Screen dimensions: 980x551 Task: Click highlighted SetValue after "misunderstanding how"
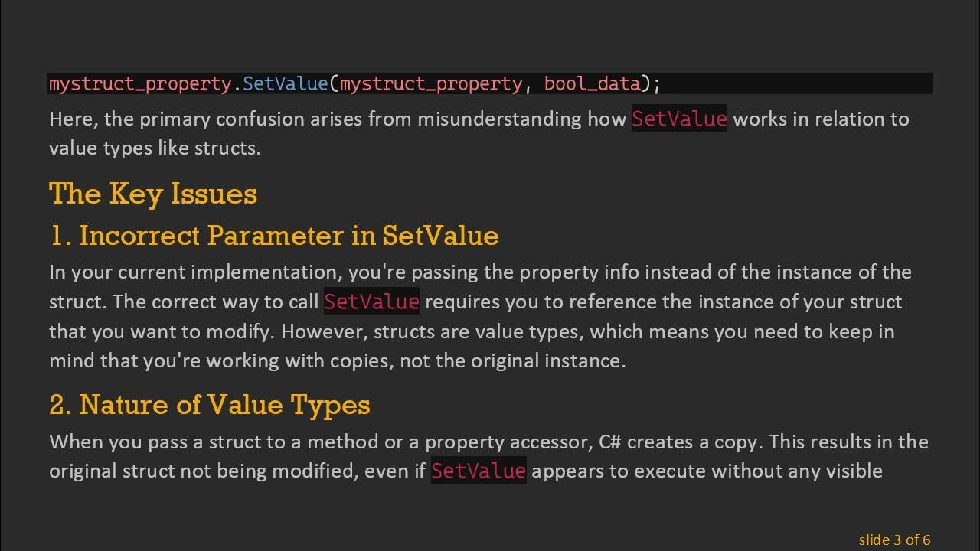tap(679, 119)
